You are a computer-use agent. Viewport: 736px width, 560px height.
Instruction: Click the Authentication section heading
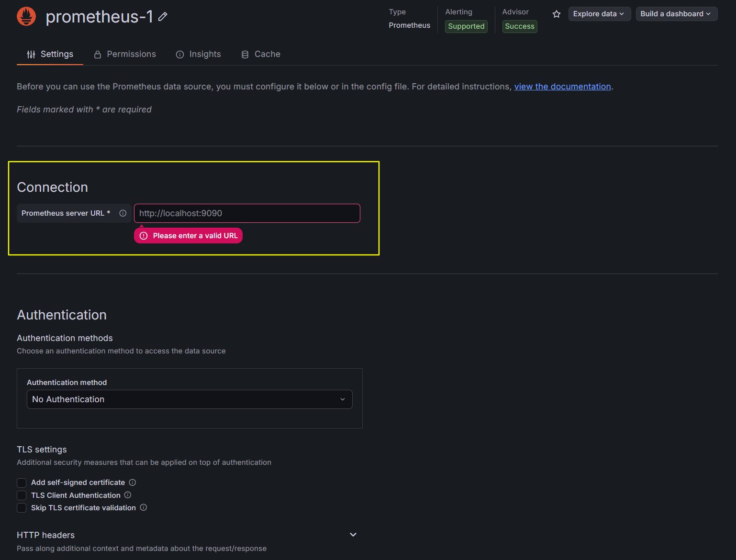[x=62, y=315]
